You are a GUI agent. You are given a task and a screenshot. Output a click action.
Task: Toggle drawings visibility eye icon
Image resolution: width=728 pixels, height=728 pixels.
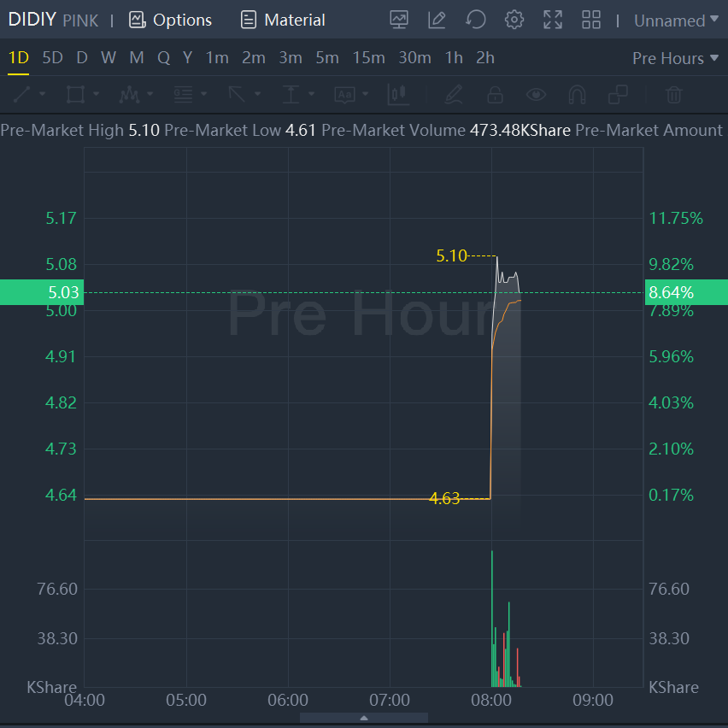pos(536,95)
